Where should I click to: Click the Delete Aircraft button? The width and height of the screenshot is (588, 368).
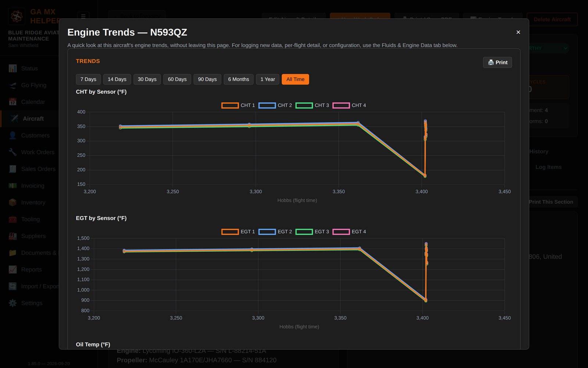point(552,20)
